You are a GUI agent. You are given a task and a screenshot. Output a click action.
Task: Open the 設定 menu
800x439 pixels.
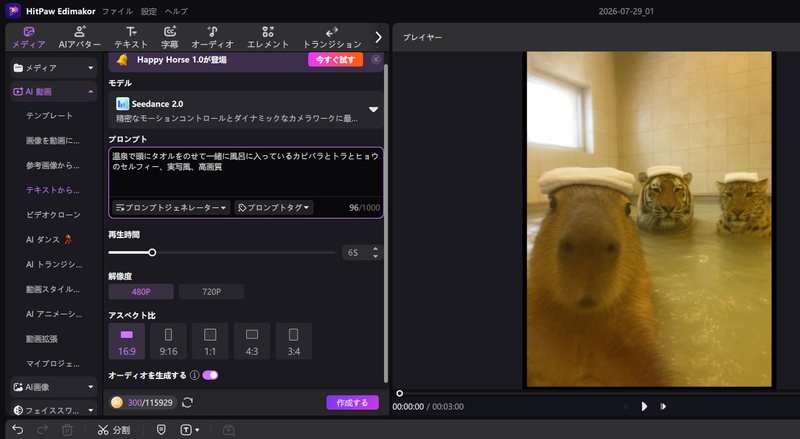click(149, 11)
